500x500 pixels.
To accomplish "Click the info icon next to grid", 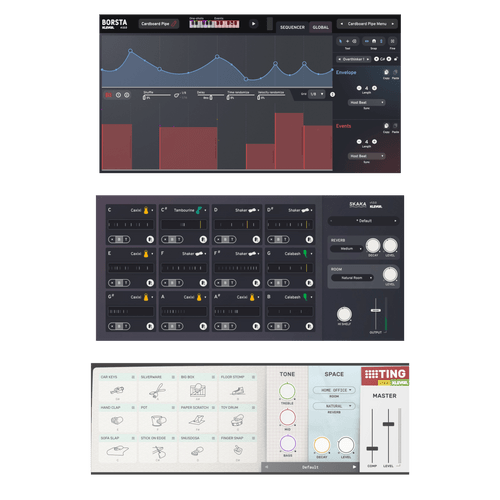I will click(x=332, y=94).
